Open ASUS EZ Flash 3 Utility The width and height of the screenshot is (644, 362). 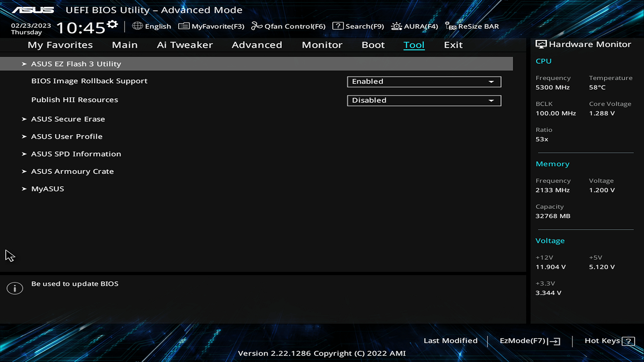coord(76,63)
